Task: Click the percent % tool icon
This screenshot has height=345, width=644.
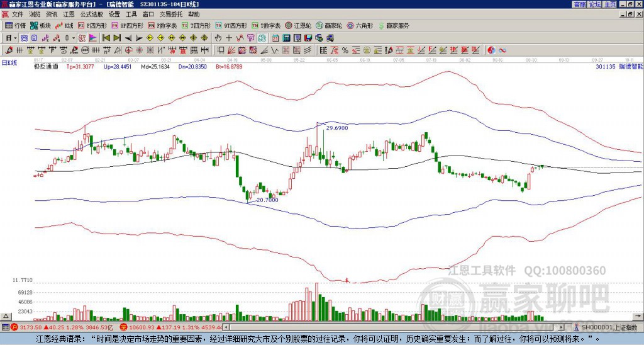Action: (345, 50)
